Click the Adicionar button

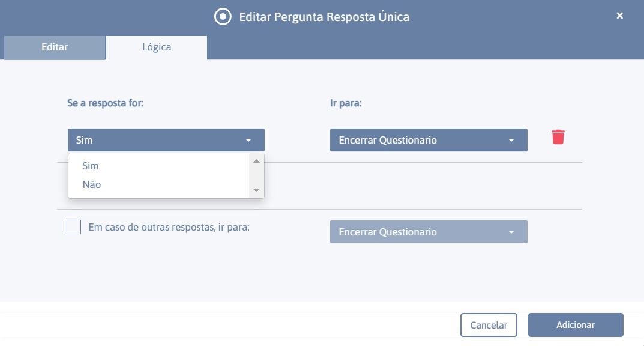click(576, 325)
